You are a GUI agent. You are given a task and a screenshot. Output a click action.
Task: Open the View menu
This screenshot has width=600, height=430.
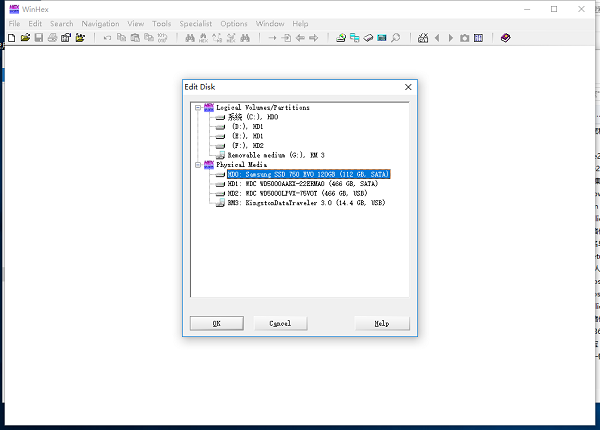coord(135,24)
